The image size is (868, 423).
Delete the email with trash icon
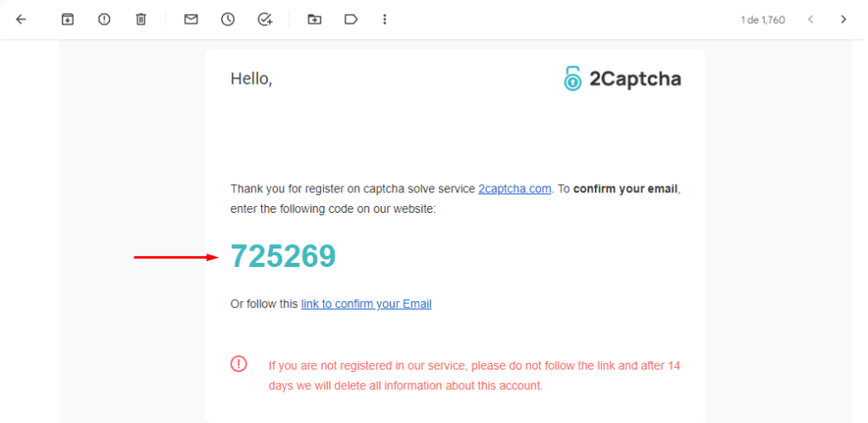pyautogui.click(x=141, y=19)
